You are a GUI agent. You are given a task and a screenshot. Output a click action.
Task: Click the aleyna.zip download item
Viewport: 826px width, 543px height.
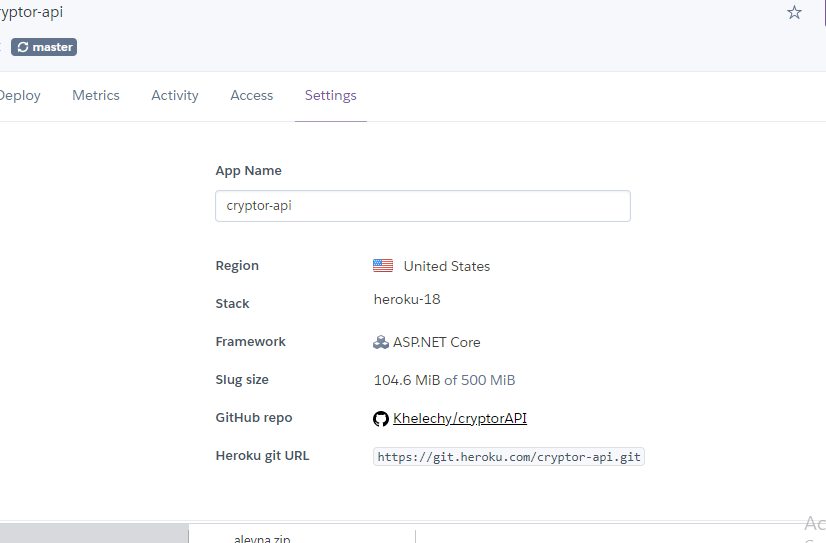click(x=262, y=538)
